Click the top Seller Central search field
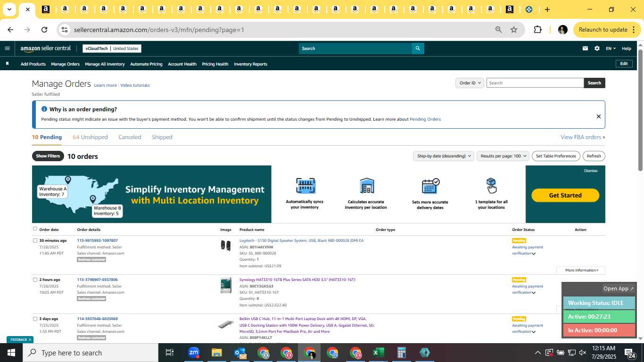Image resolution: width=644 pixels, height=362 pixels. [x=355, y=49]
